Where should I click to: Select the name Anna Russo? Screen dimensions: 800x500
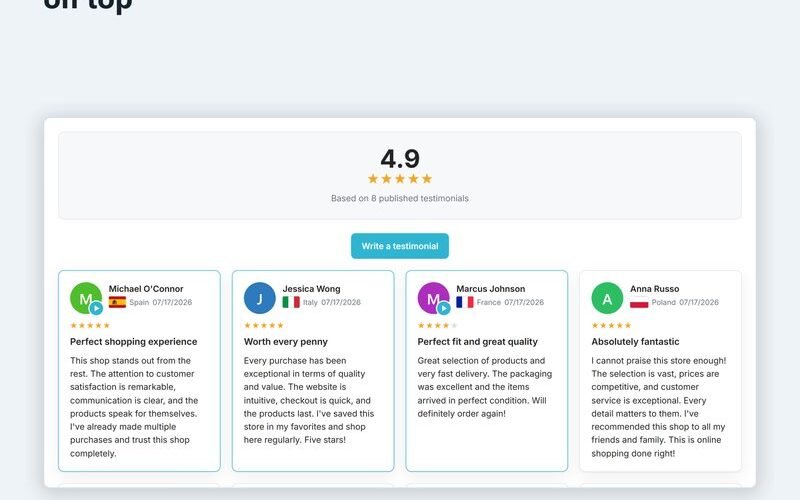tap(655, 289)
